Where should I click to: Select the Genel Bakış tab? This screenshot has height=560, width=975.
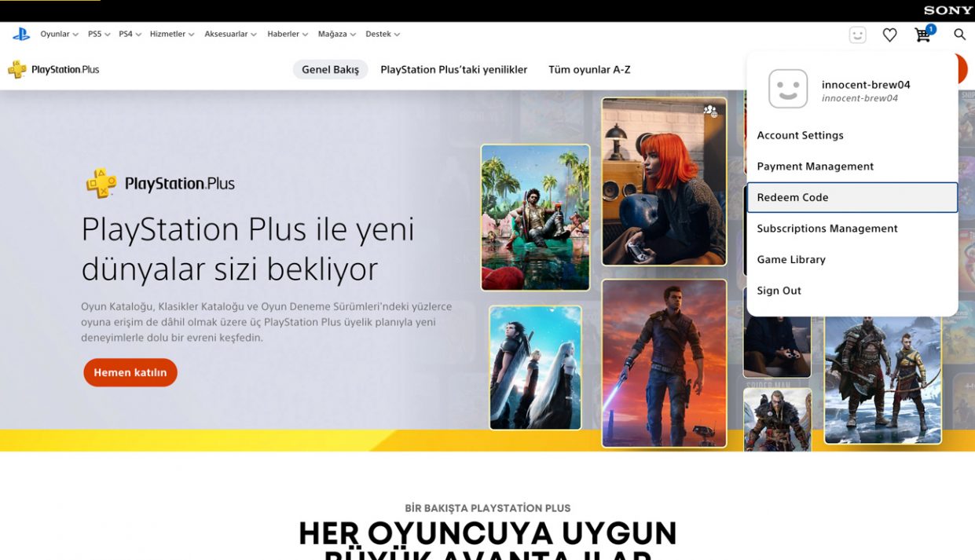click(330, 70)
